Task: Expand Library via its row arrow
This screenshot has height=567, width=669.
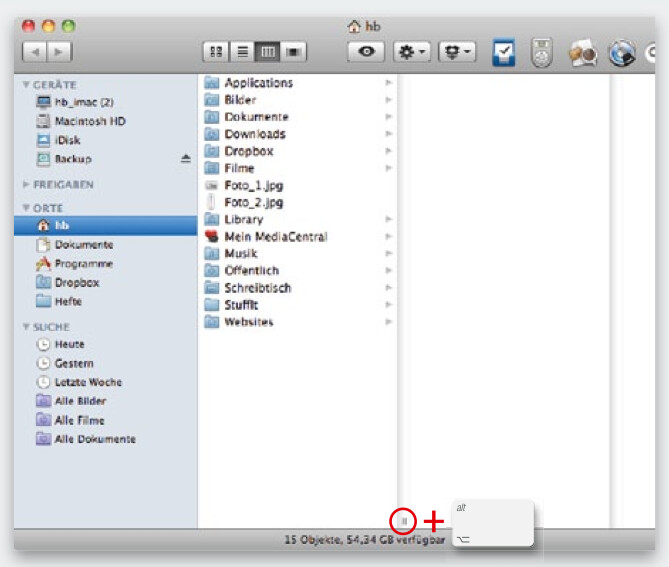Action: tap(388, 219)
